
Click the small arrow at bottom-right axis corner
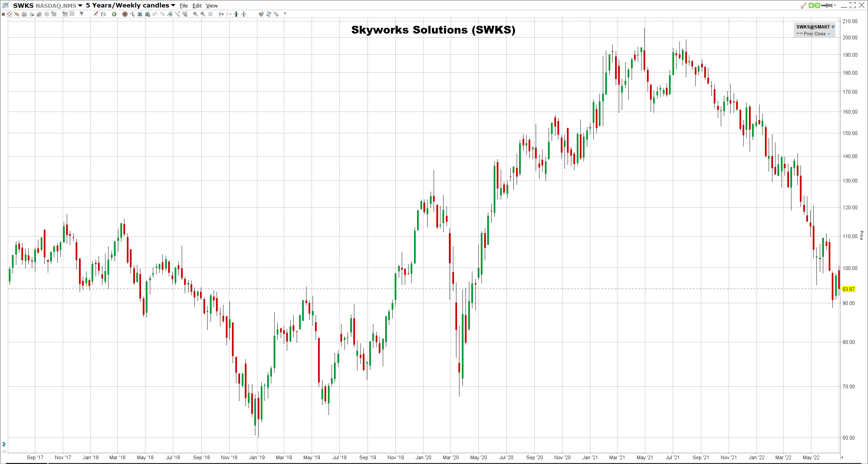[x=842, y=457]
